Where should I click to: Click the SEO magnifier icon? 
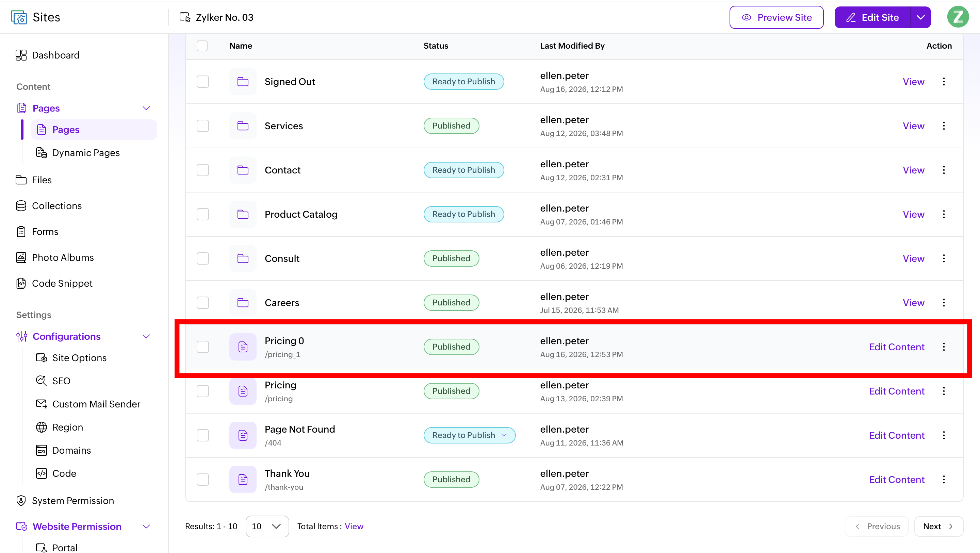tap(41, 381)
